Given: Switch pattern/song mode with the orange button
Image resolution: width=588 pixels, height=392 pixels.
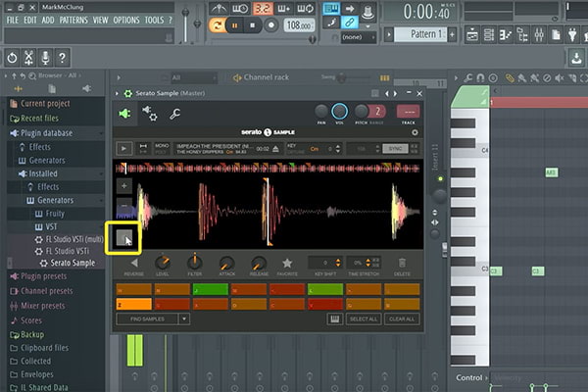Looking at the screenshot, I should coord(217,25).
